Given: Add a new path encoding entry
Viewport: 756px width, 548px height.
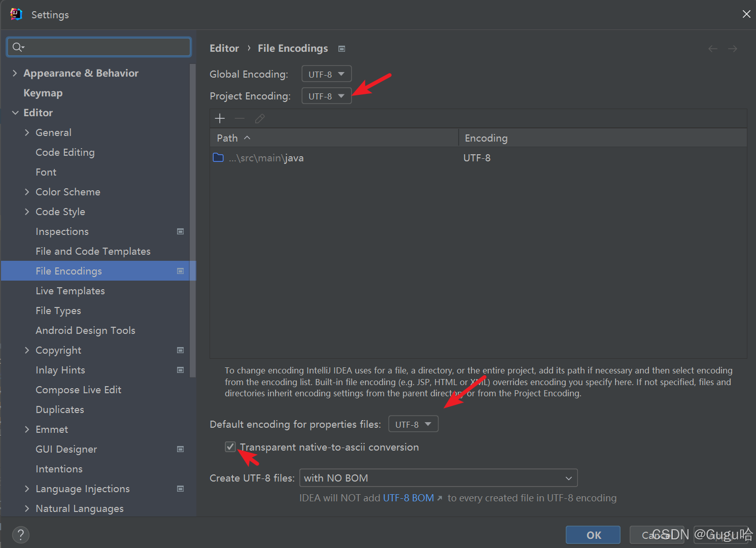Looking at the screenshot, I should click(220, 118).
